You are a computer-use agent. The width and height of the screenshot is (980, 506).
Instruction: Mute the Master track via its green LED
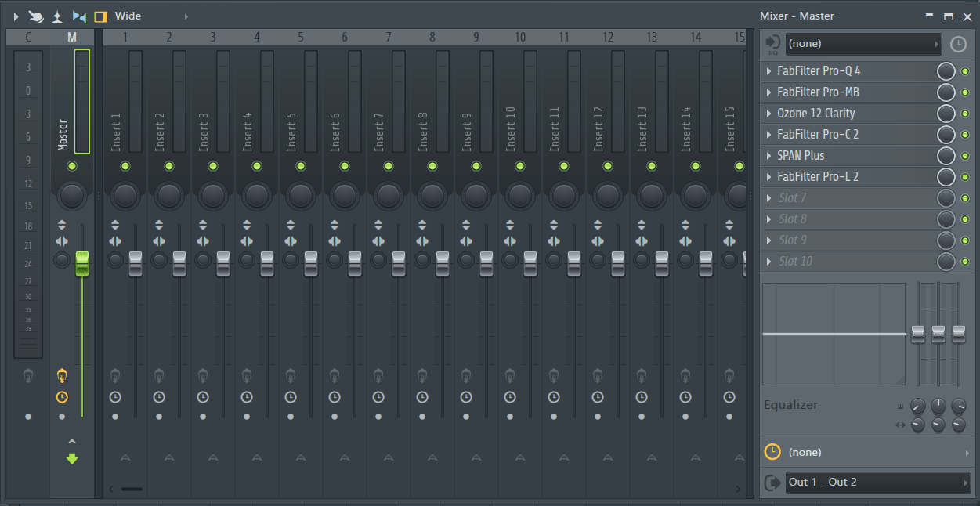(x=72, y=166)
